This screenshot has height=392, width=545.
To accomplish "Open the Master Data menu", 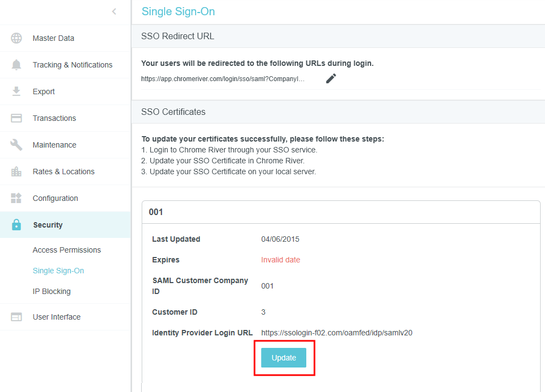I will (x=53, y=38).
